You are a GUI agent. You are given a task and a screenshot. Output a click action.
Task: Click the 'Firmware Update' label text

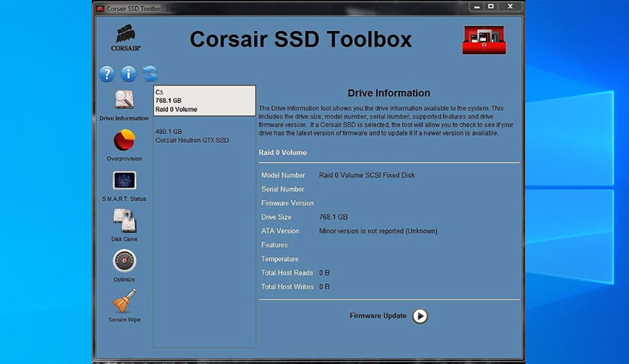(x=378, y=316)
